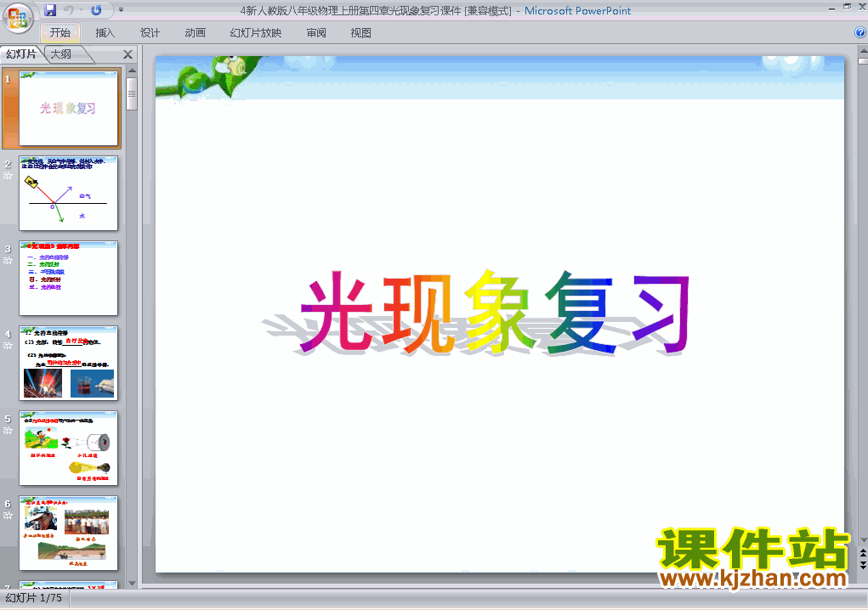The height and width of the screenshot is (610, 868).
Task: Switch the pane to 大纲 tab
Action: [x=61, y=54]
